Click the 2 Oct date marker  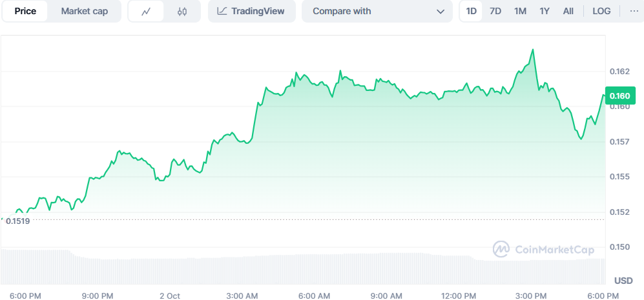[169, 295]
